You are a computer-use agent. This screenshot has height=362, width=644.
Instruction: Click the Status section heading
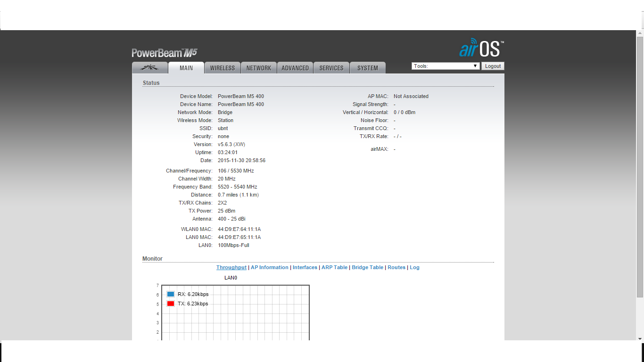(x=151, y=83)
